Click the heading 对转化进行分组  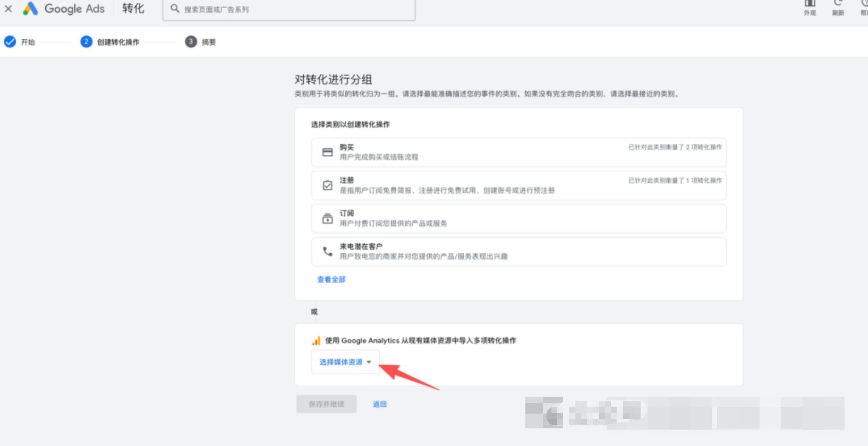(334, 80)
